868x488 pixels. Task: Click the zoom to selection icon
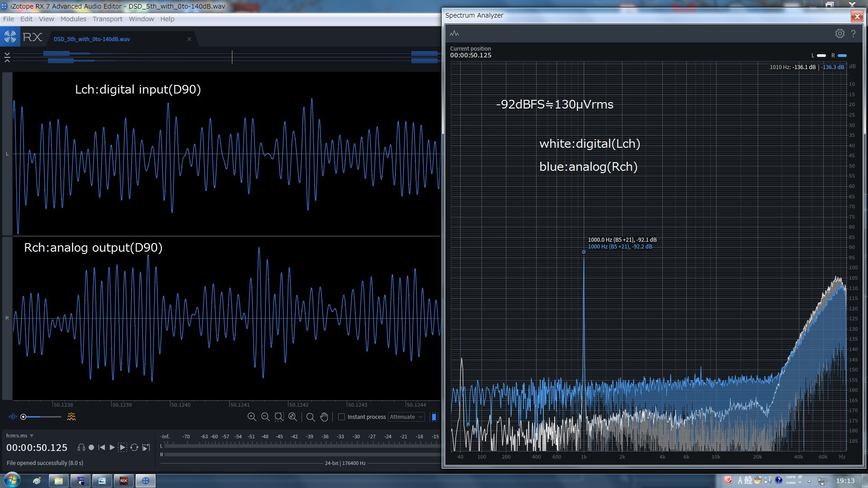[279, 417]
